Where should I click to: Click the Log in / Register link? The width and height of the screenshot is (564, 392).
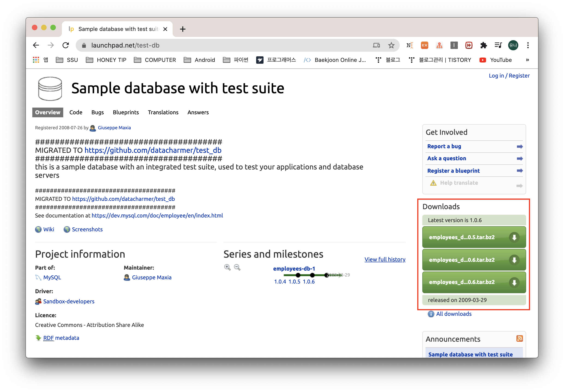click(x=509, y=76)
